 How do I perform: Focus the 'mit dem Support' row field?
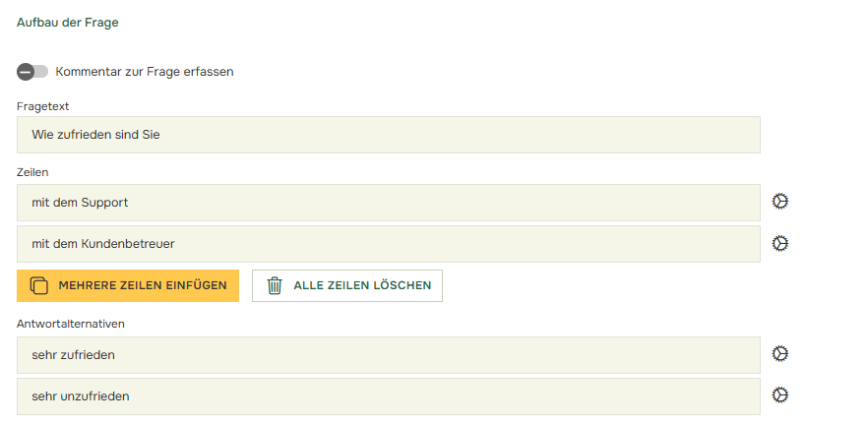pyautogui.click(x=388, y=203)
